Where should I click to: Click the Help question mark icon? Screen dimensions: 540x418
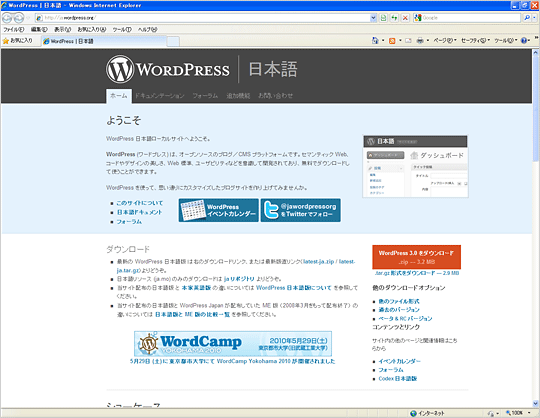pos(523,41)
